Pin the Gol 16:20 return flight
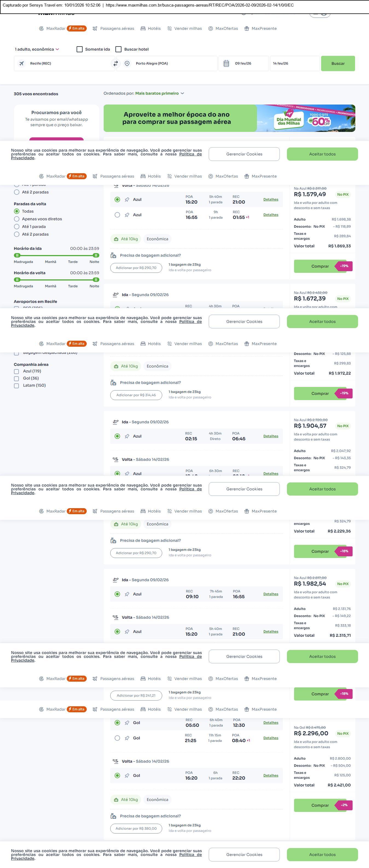Image resolution: width=369 pixels, height=868 pixels. pos(127,775)
